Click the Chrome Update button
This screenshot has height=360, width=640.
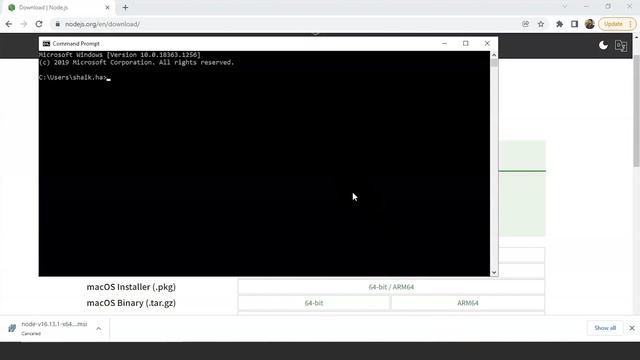pyautogui.click(x=613, y=24)
